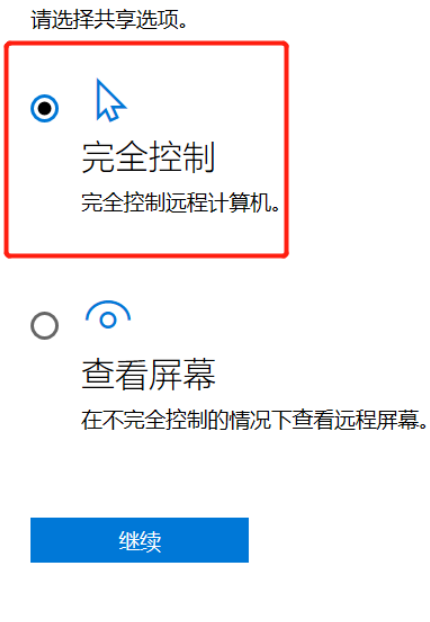430x622 pixels.
Task: Select the 查看屏幕 radio button
Action: [44, 326]
